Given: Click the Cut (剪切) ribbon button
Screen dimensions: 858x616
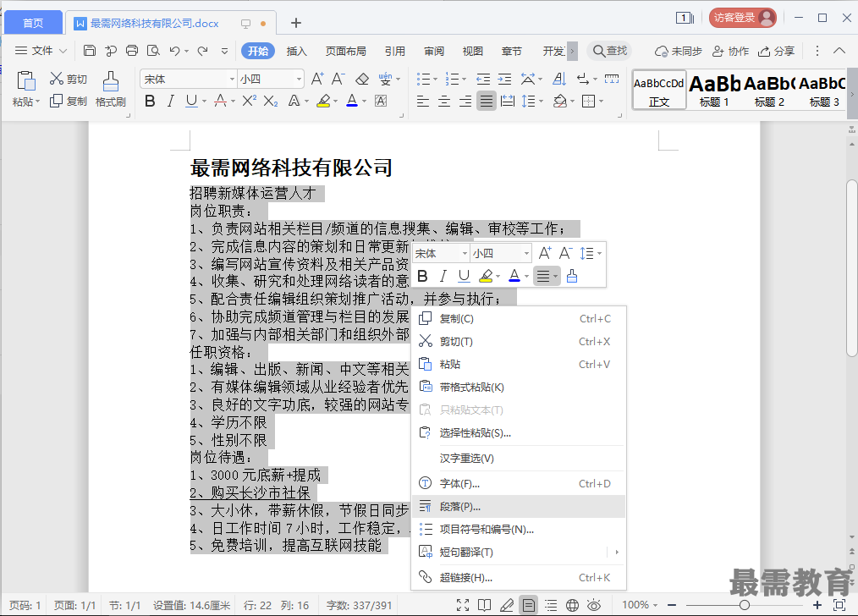Looking at the screenshot, I should pyautogui.click(x=69, y=79).
